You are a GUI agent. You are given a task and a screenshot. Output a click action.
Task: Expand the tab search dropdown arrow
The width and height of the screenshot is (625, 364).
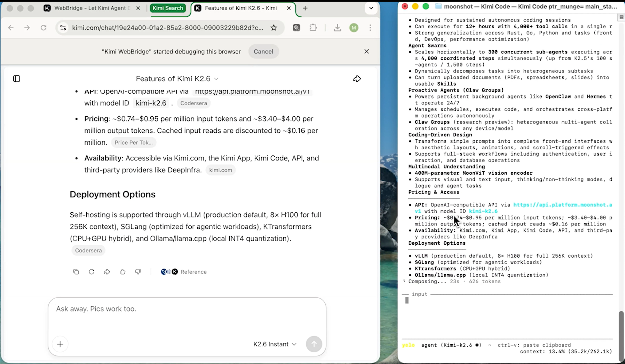[371, 8]
